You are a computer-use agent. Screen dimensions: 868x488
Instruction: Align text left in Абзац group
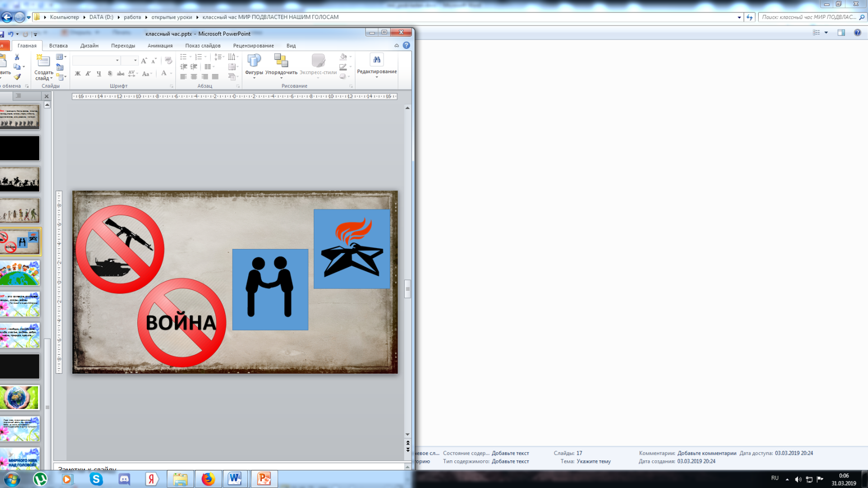[x=184, y=77]
